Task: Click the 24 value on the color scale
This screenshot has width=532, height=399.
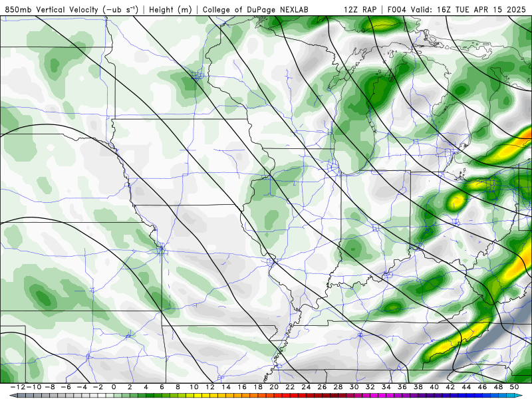Action: (306, 387)
